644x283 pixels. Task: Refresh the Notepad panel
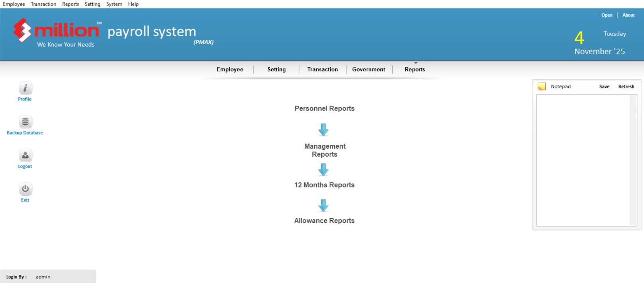coord(626,87)
